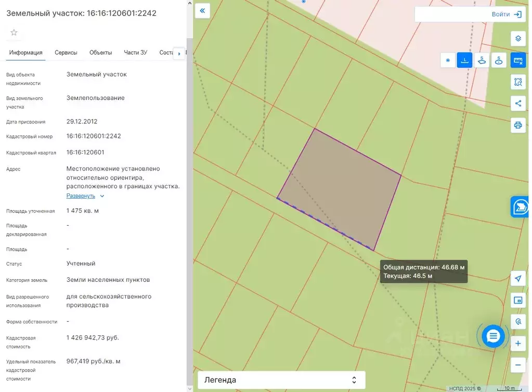Select the polygon area measurement tool

(482, 60)
